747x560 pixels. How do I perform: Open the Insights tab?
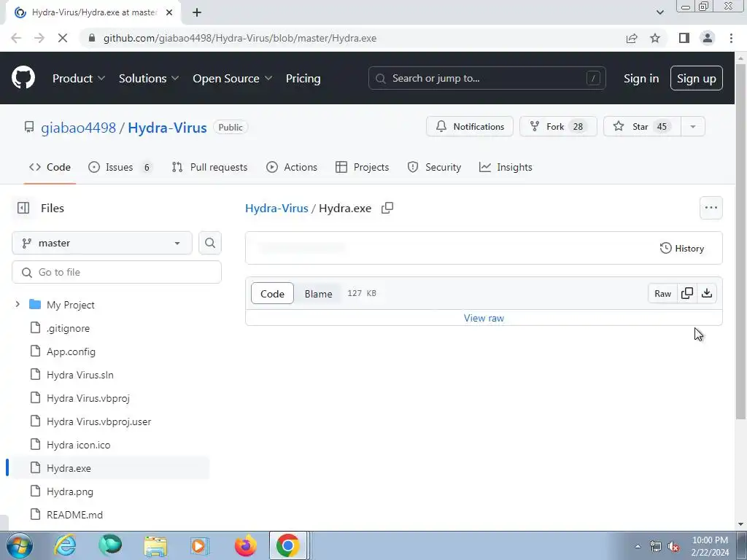[506, 167]
